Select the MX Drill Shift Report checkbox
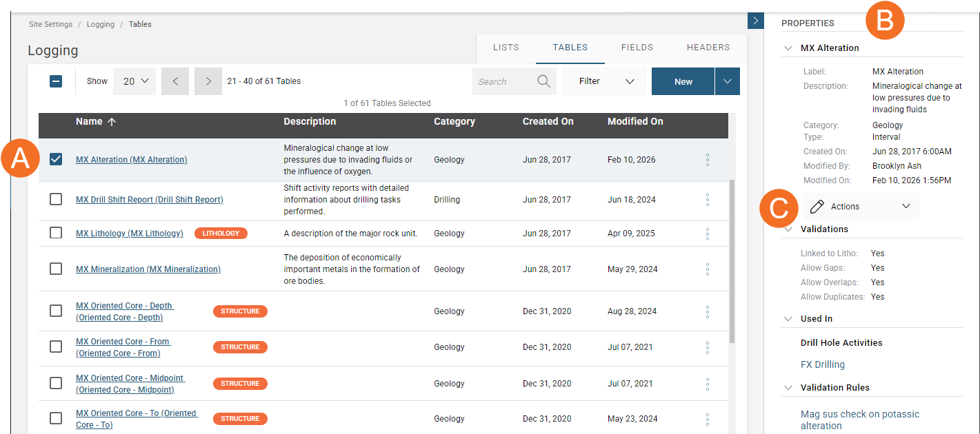 click(x=56, y=200)
